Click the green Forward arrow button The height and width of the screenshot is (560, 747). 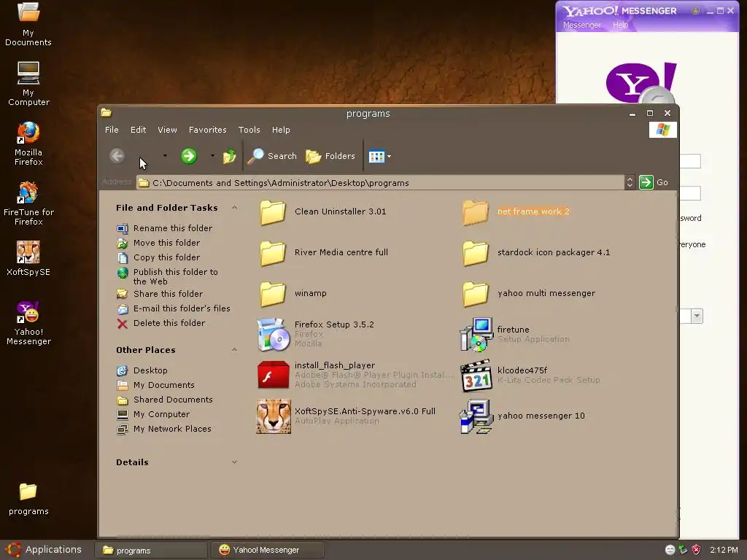coord(189,156)
